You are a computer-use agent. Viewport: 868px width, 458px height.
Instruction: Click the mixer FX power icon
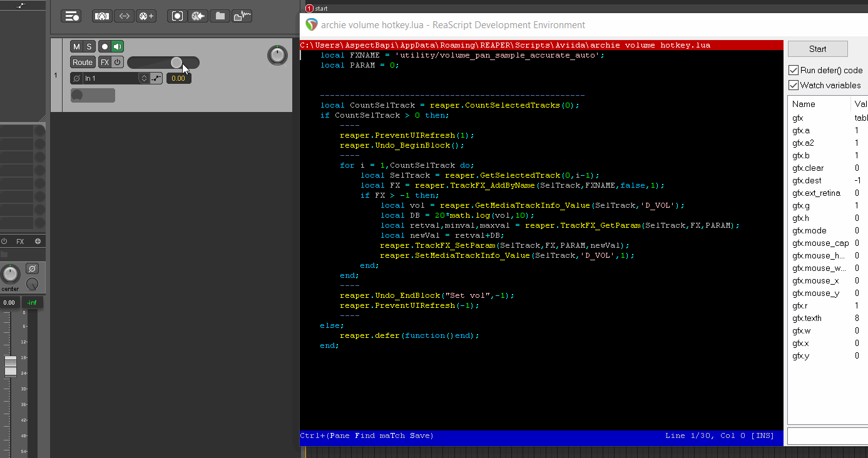(x=4, y=242)
